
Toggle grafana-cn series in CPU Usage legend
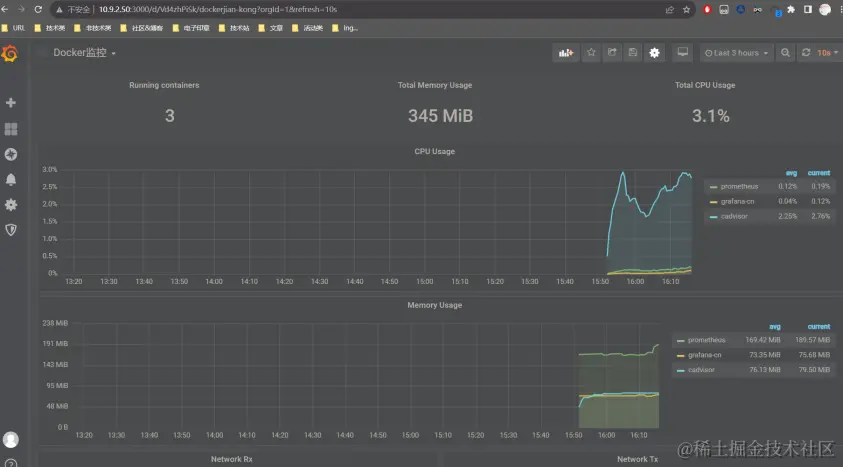click(737, 202)
